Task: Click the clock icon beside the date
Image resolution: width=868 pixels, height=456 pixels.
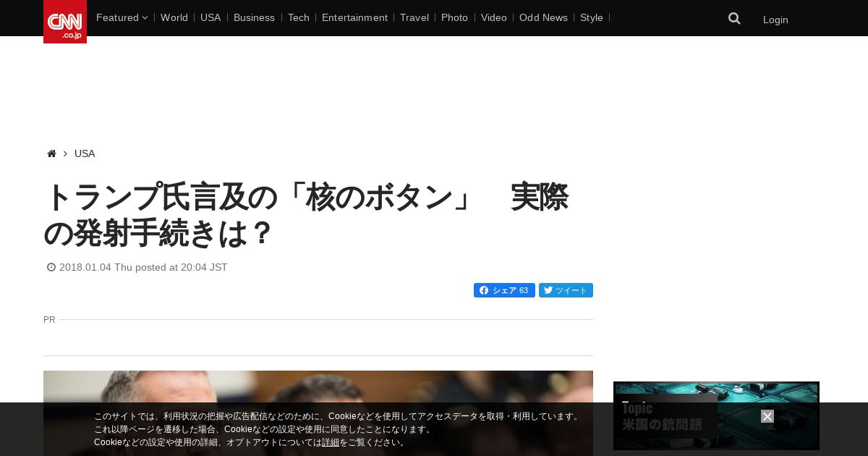Action: pyautogui.click(x=51, y=267)
